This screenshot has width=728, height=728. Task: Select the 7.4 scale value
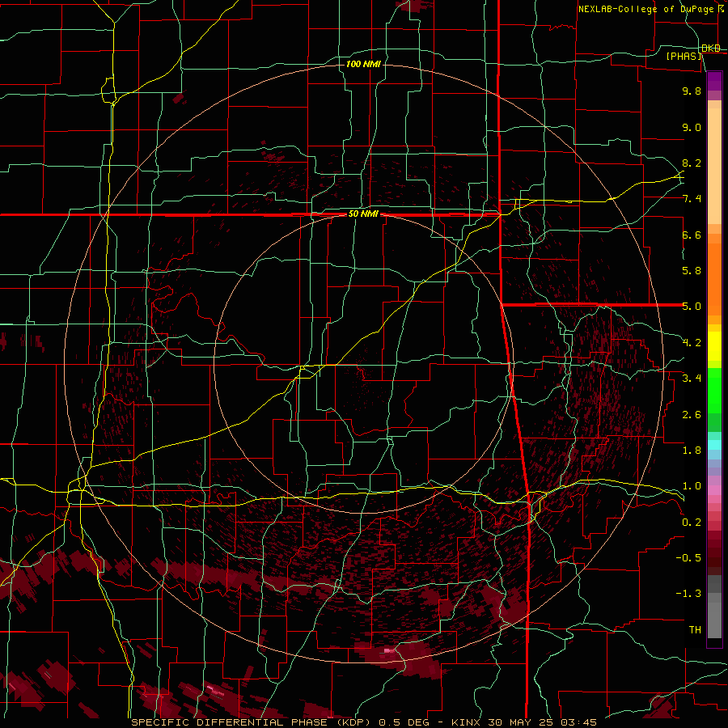pos(692,199)
